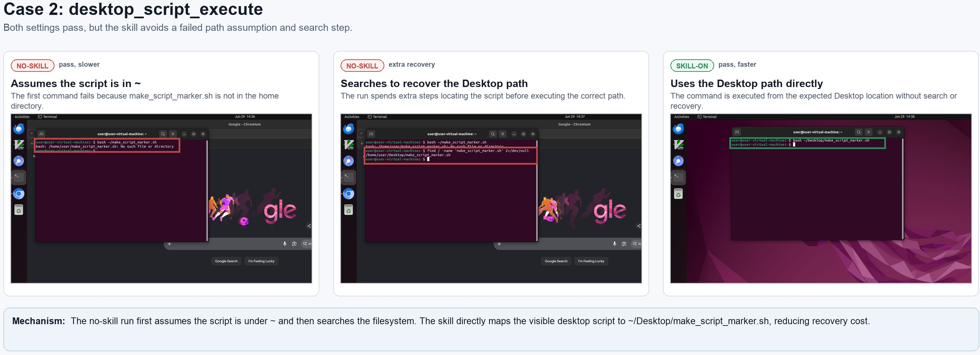Launch Vim from the 'Searches to recover' screenshot dock
The image size is (980, 355).
(348, 145)
